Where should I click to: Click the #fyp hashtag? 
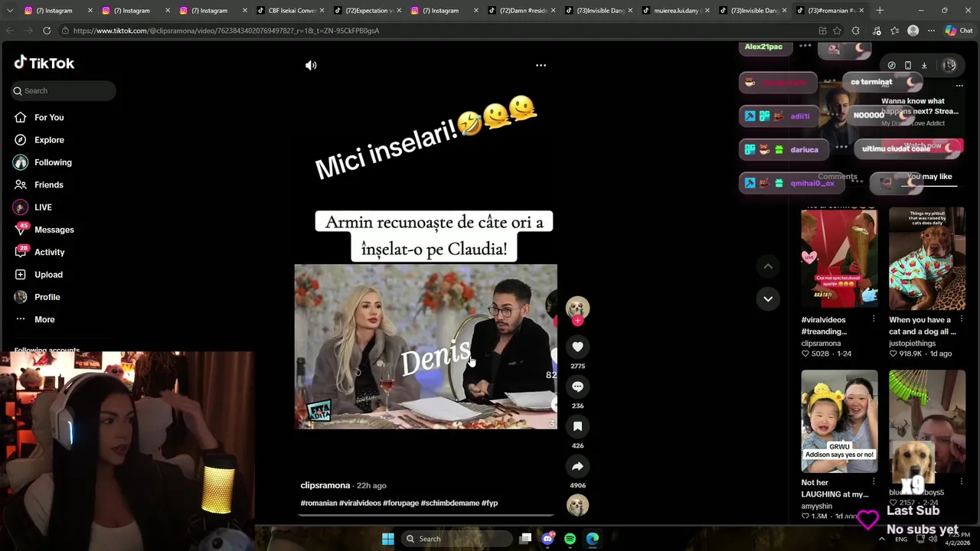click(489, 503)
